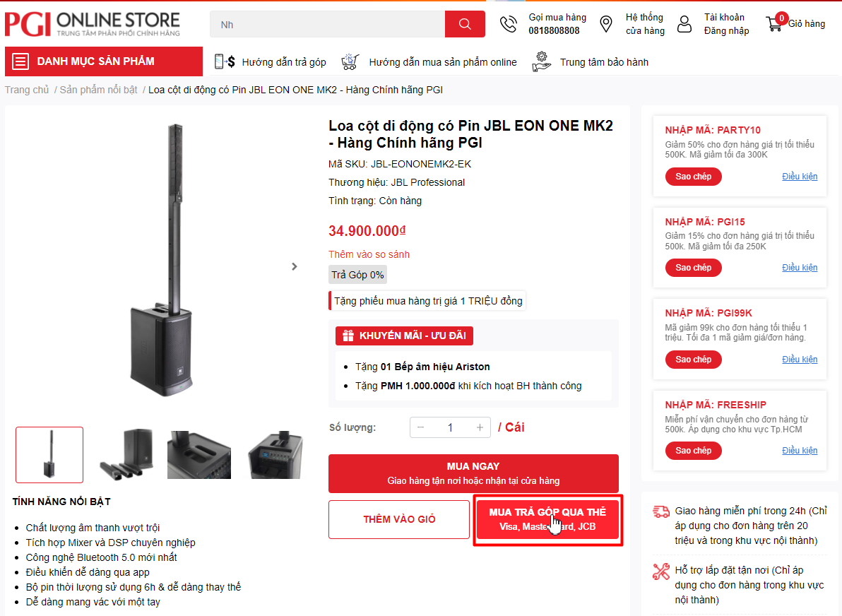Click the online shopping guide cart icon

(350, 61)
